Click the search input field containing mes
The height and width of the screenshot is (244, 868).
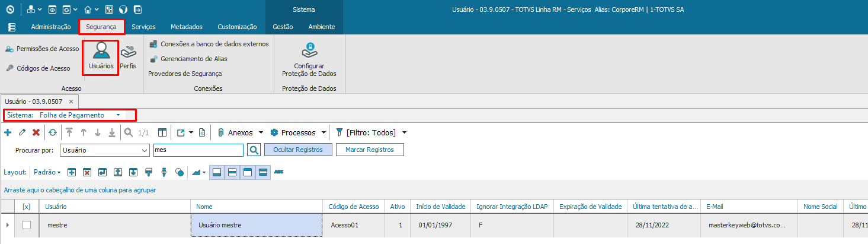pos(198,150)
